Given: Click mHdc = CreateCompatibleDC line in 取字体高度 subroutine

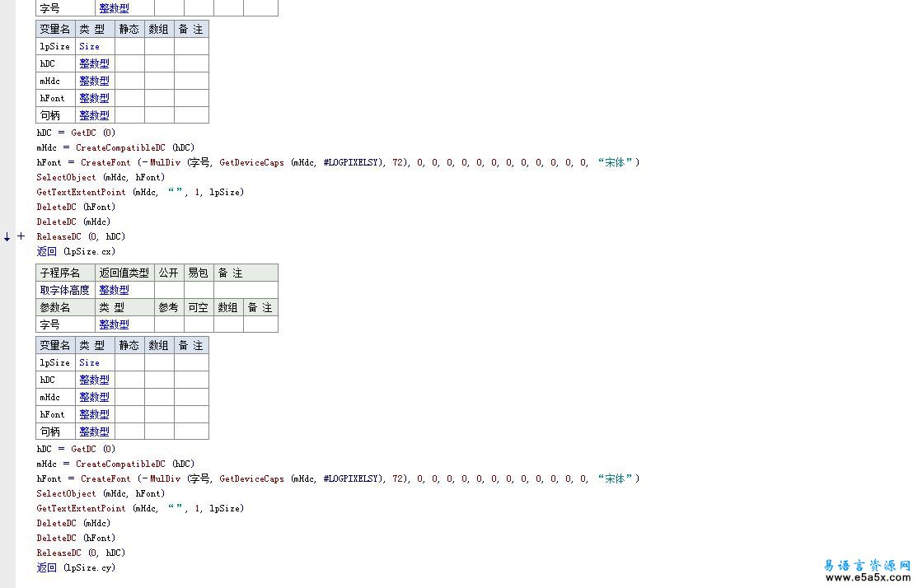Looking at the screenshot, I should click(x=115, y=464).
